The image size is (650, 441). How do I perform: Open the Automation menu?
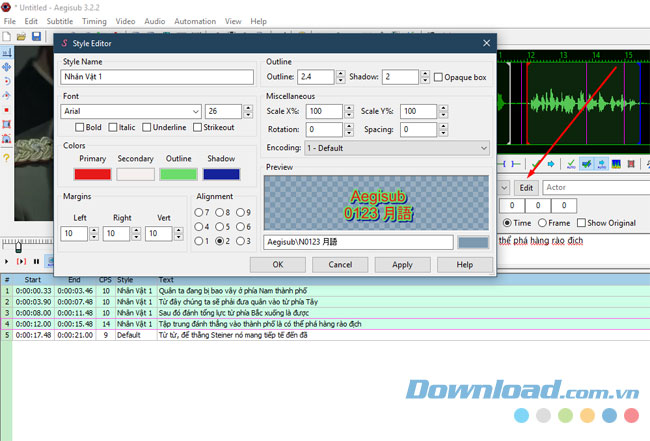coord(194,21)
